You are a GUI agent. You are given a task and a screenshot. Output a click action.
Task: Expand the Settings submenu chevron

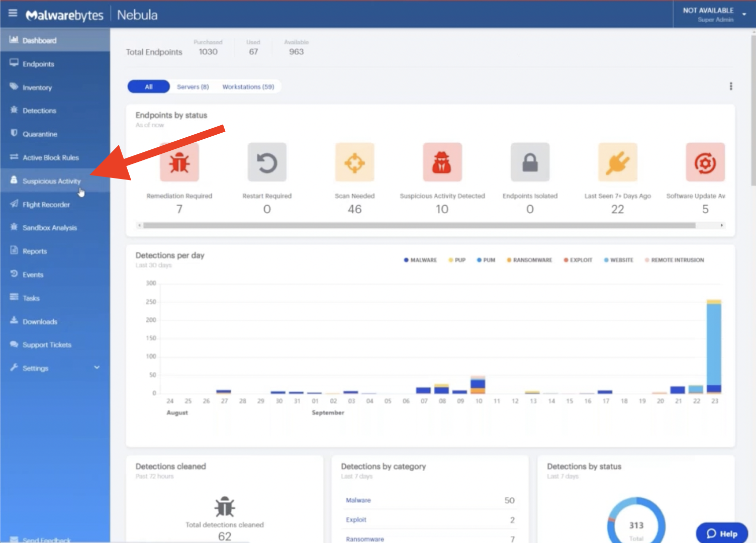pos(97,368)
